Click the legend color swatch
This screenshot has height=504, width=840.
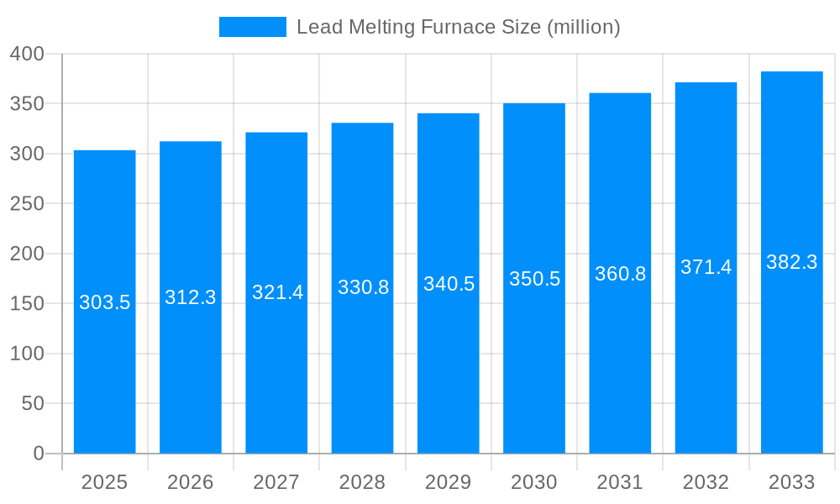tap(251, 26)
